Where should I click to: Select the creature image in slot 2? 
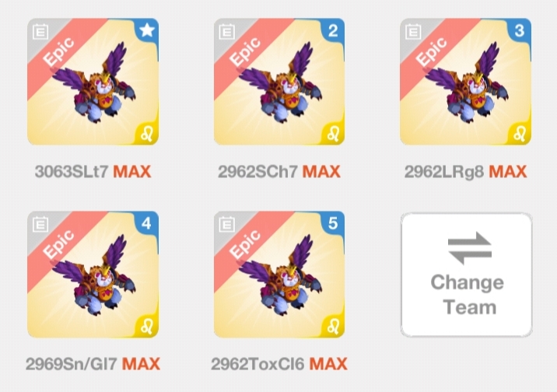(x=281, y=82)
